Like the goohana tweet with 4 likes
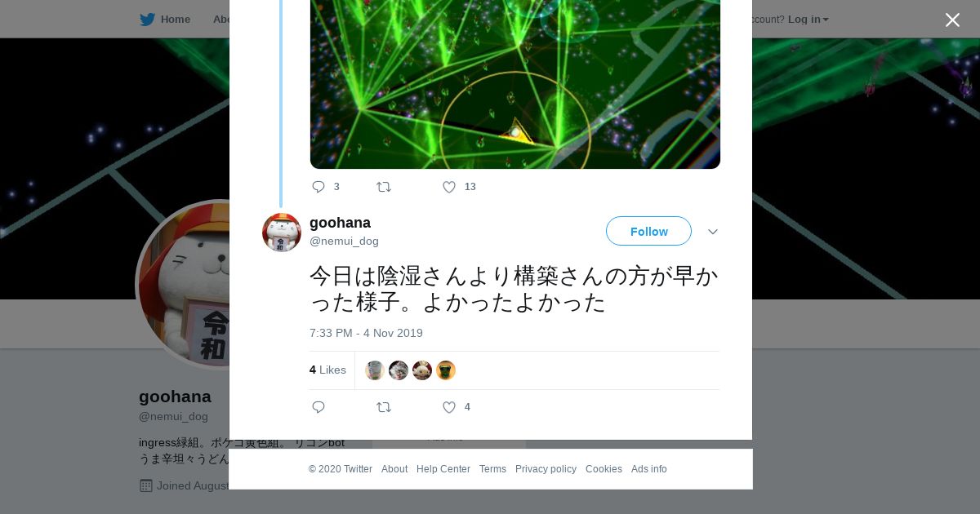Screen dimensions: 980x514 pos(449,407)
